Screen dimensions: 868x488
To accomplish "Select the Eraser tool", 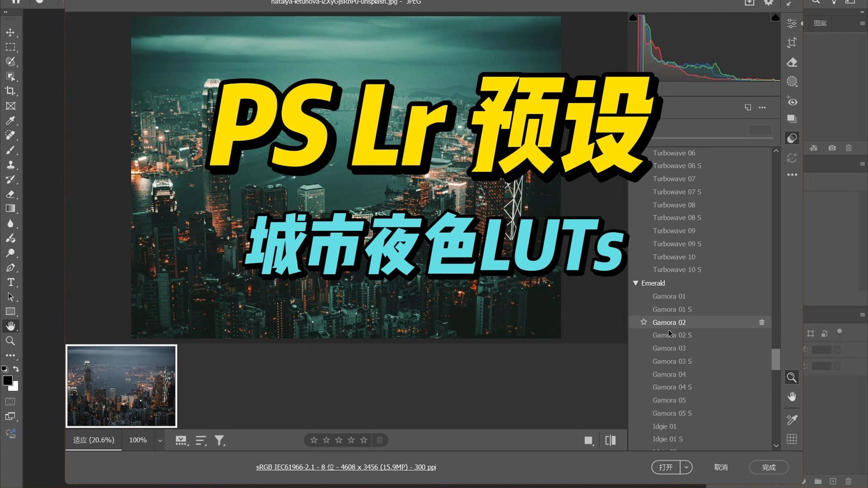I will click(10, 194).
